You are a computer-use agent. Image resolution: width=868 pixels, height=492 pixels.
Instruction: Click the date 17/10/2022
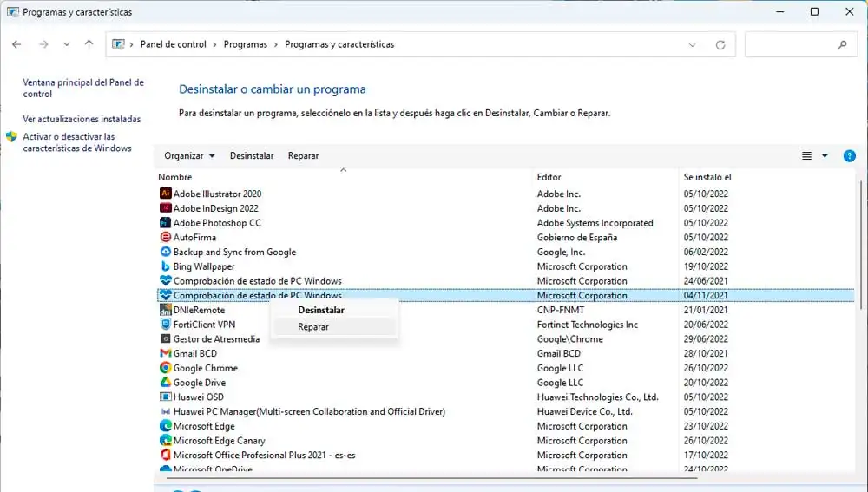coord(706,455)
